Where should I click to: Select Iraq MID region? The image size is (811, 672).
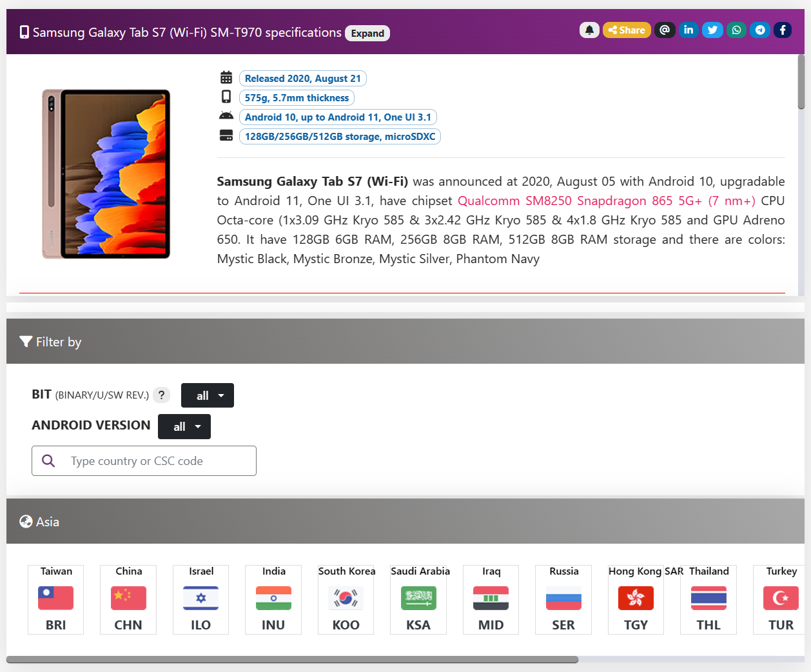(491, 599)
